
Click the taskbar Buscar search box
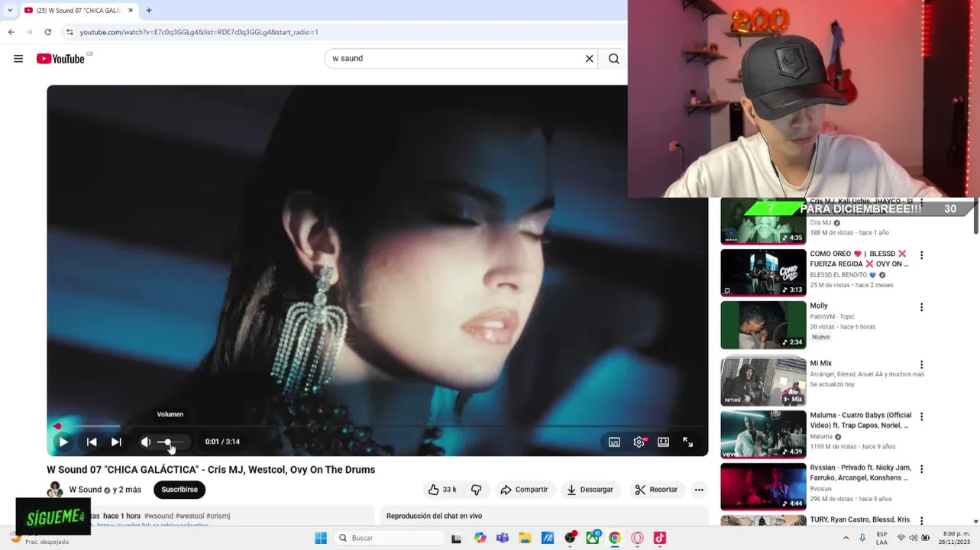click(x=387, y=538)
